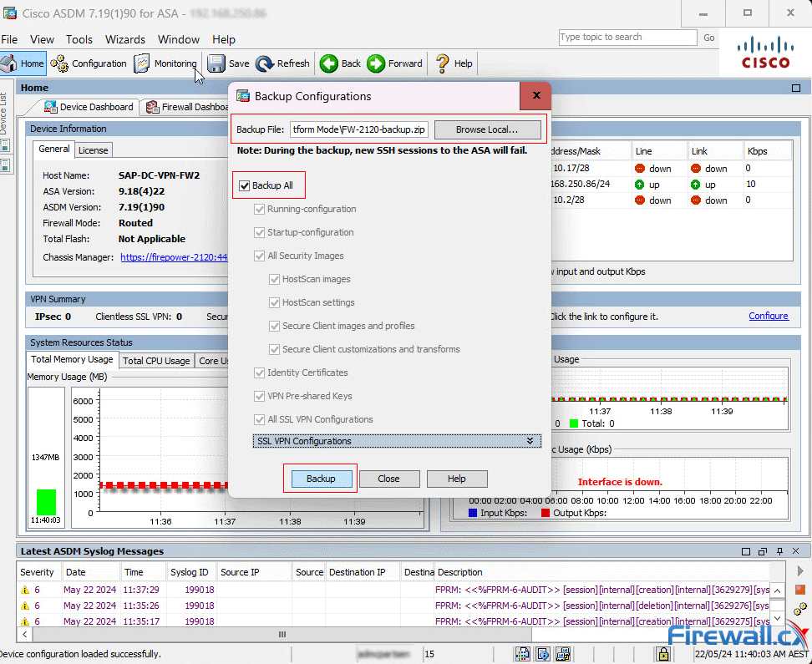The height and width of the screenshot is (664, 812).
Task: Toggle Startup-configuration checkbox
Action: (x=260, y=232)
